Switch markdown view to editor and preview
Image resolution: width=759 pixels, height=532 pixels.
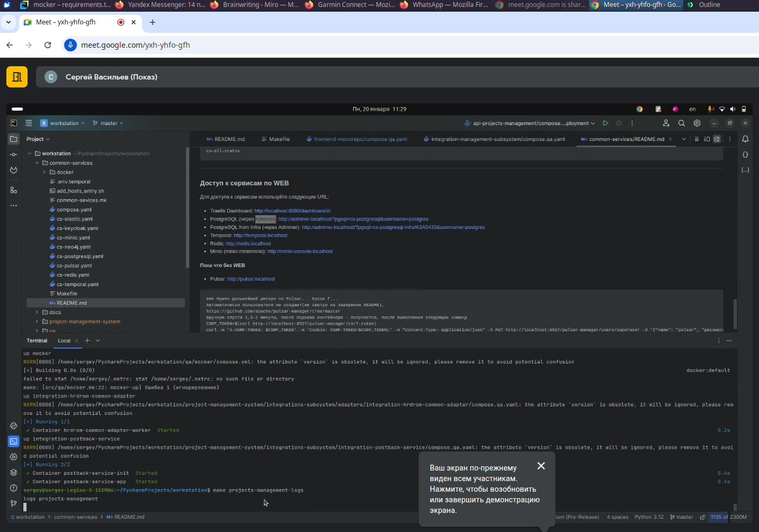tap(707, 139)
